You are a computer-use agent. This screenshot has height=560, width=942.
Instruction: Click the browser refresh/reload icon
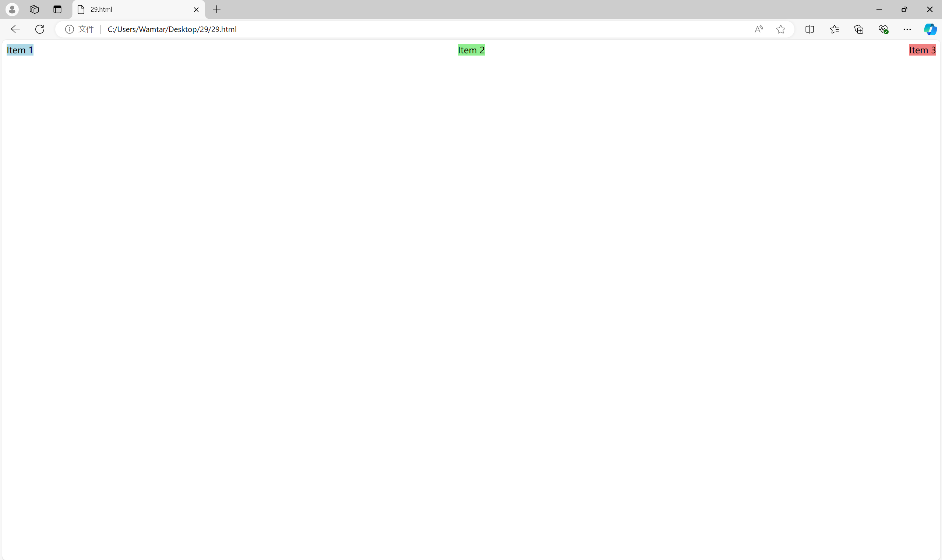coord(39,29)
